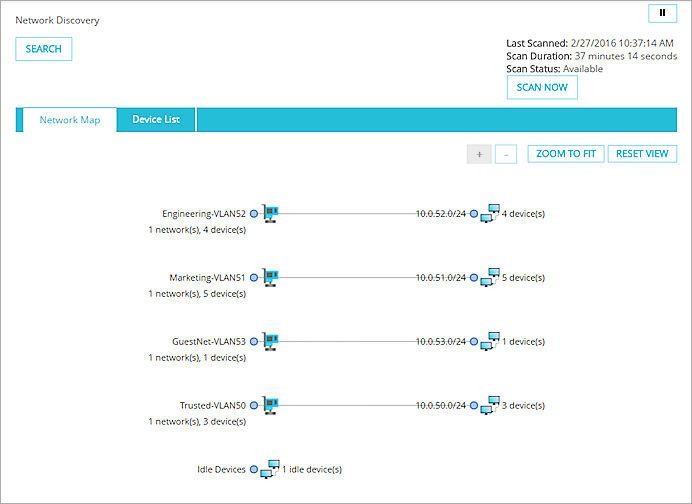Image resolution: width=692 pixels, height=504 pixels.
Task: Toggle the 10.0.53.0/24 network node circle
Action: [x=474, y=342]
